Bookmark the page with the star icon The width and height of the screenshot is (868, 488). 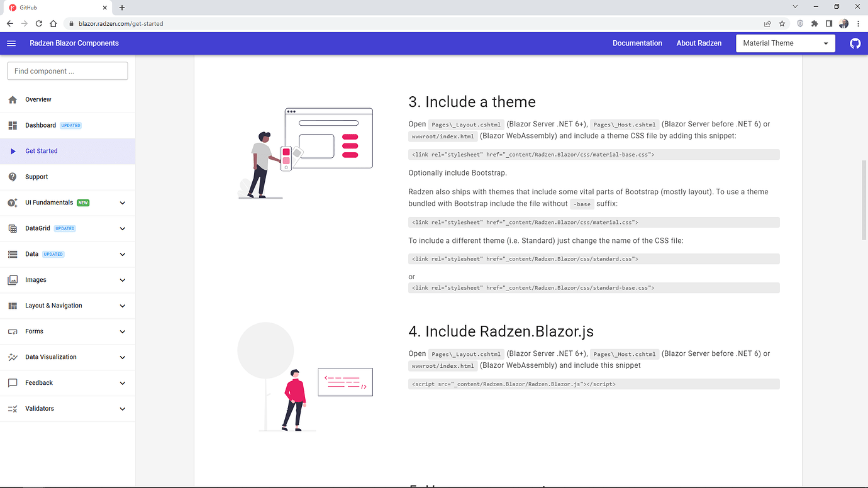[x=782, y=23]
